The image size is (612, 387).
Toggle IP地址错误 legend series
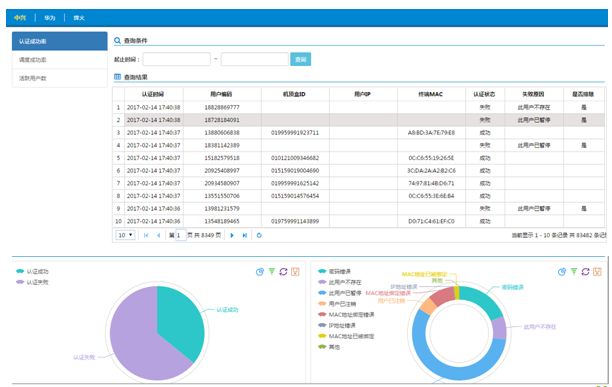point(337,325)
